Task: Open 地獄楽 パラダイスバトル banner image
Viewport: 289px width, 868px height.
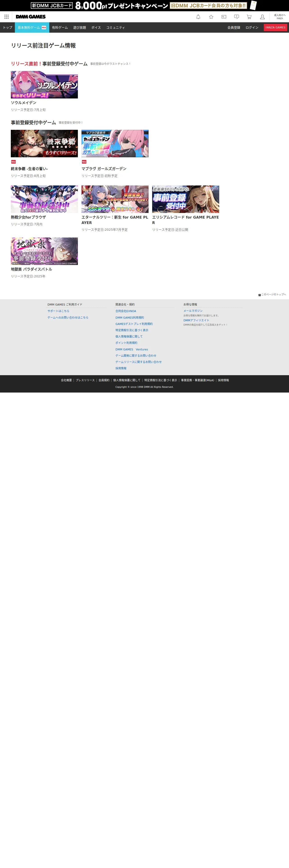Action: point(44,251)
